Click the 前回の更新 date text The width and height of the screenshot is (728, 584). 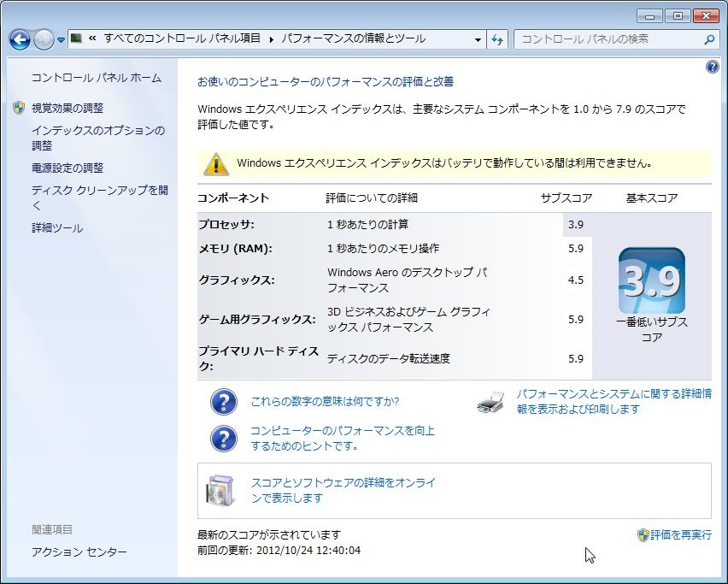coord(279,551)
